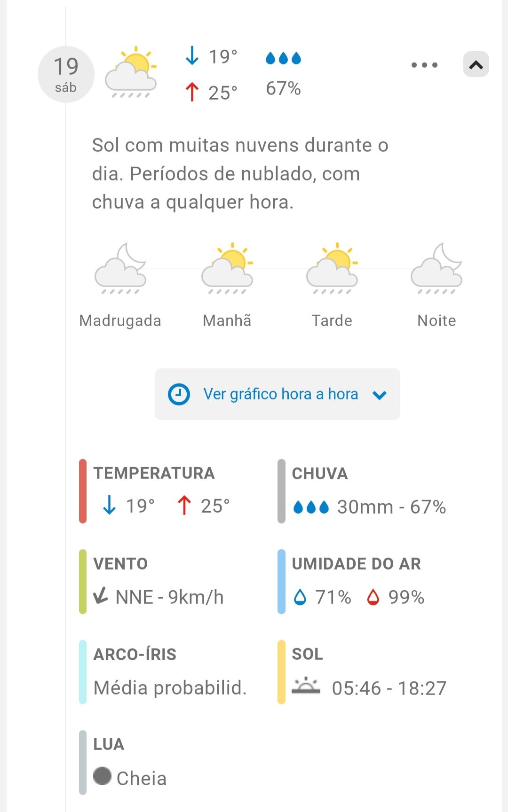The image size is (508, 812).
Task: Click the Média probabilid. rainbow text
Action: [x=170, y=688]
